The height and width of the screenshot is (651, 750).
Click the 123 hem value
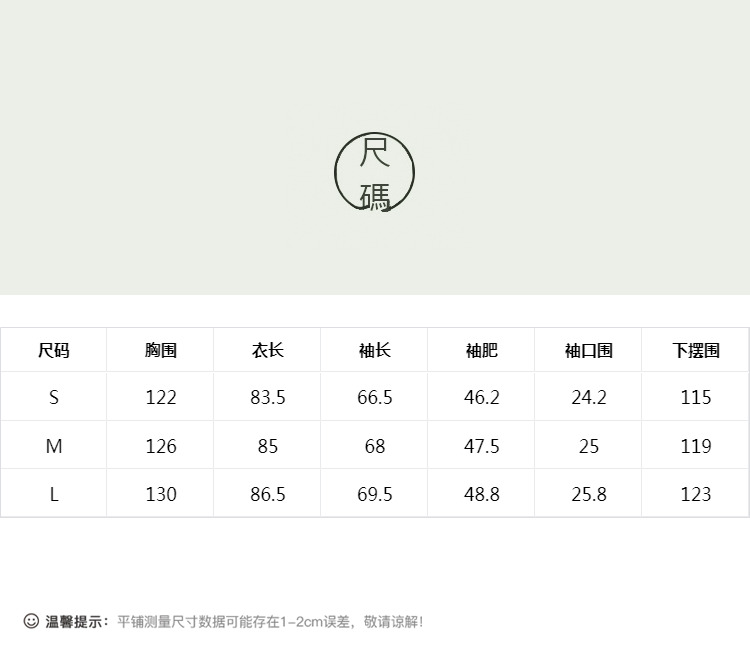pyautogui.click(x=696, y=494)
